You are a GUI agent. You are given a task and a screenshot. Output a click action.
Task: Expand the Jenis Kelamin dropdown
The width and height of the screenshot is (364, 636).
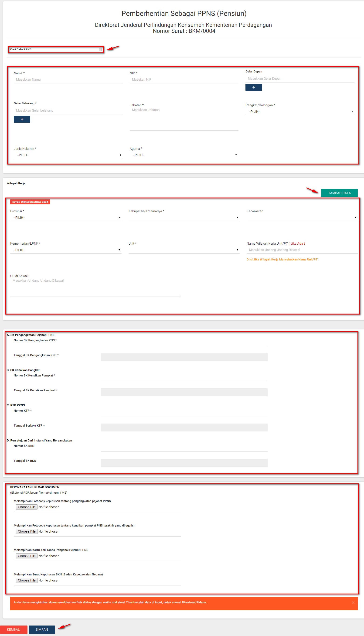point(68,155)
